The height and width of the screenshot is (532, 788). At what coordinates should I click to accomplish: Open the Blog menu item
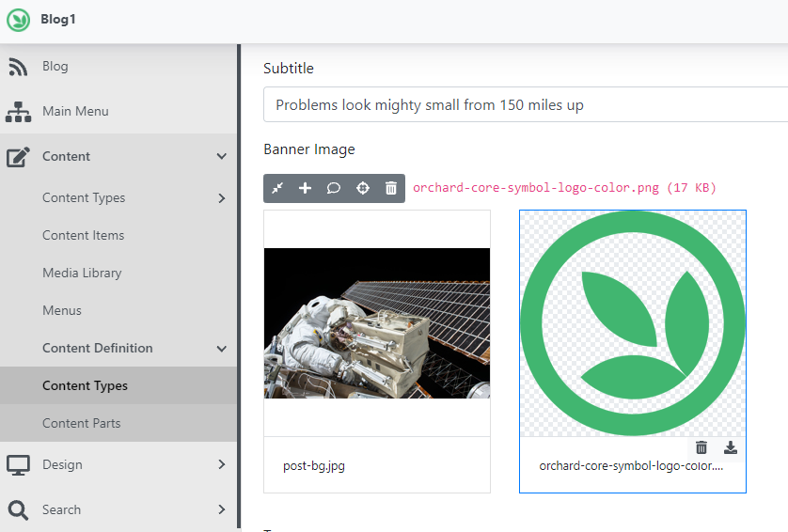pyautogui.click(x=55, y=67)
